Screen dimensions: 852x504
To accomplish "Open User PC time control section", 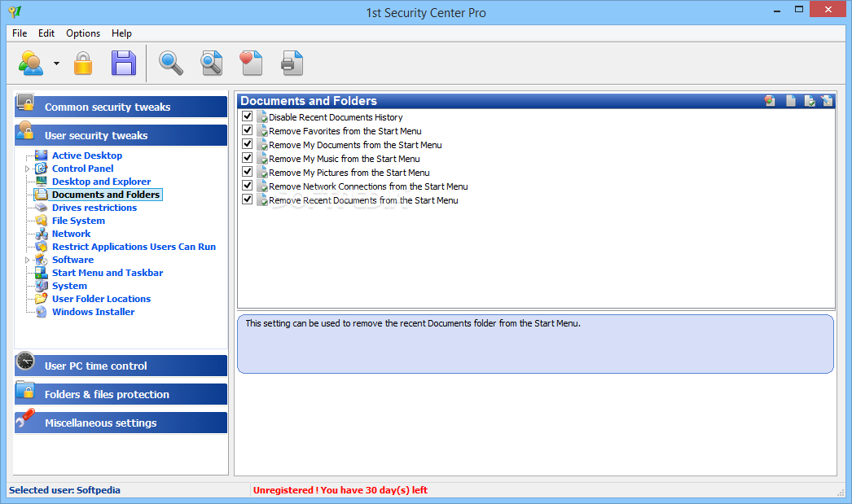I will (121, 366).
